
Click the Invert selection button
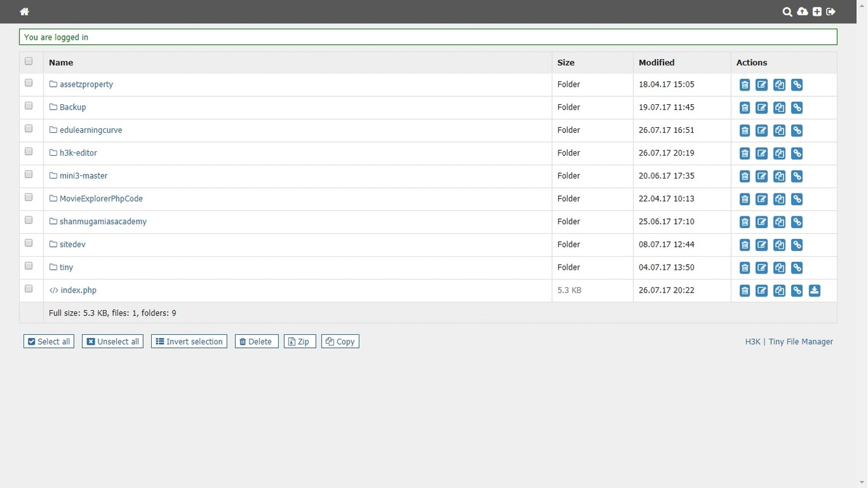tap(189, 341)
